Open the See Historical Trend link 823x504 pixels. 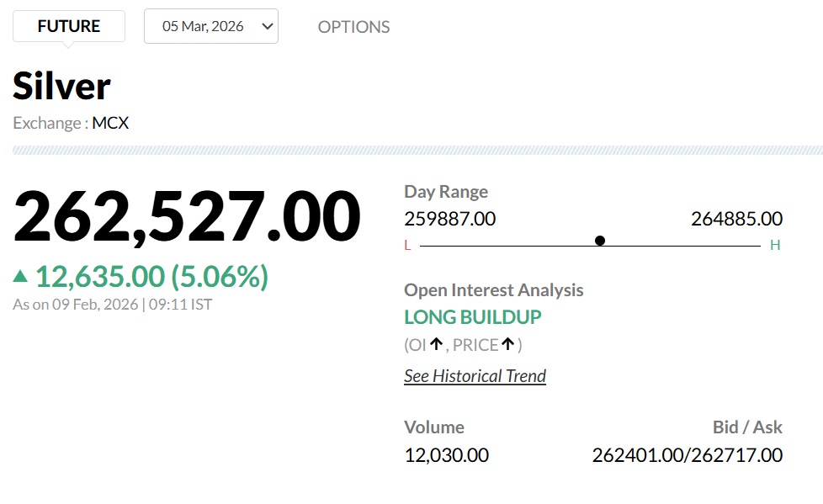pos(475,376)
